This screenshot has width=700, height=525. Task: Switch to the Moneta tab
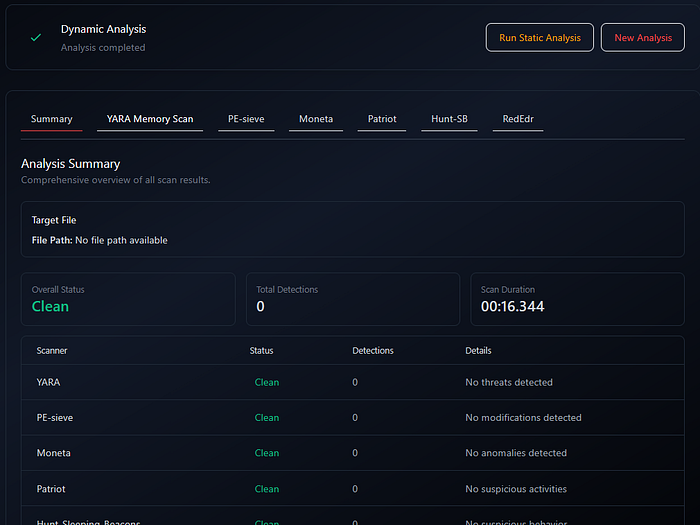pyautogui.click(x=316, y=119)
